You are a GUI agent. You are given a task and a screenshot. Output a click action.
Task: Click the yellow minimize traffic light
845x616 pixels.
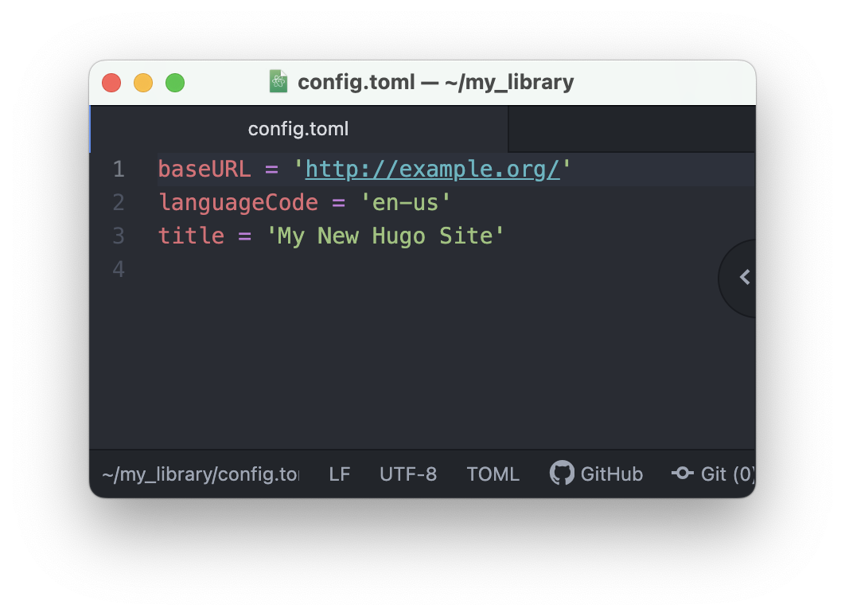click(143, 82)
